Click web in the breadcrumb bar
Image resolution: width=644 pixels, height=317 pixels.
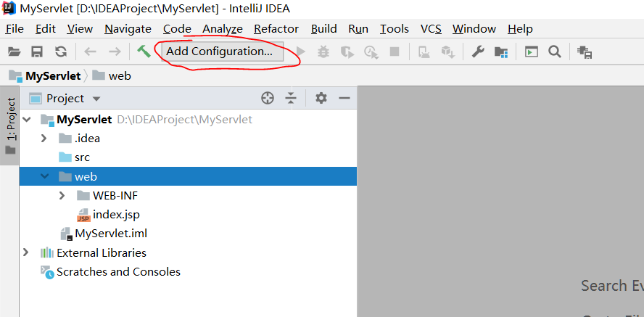pyautogui.click(x=120, y=76)
